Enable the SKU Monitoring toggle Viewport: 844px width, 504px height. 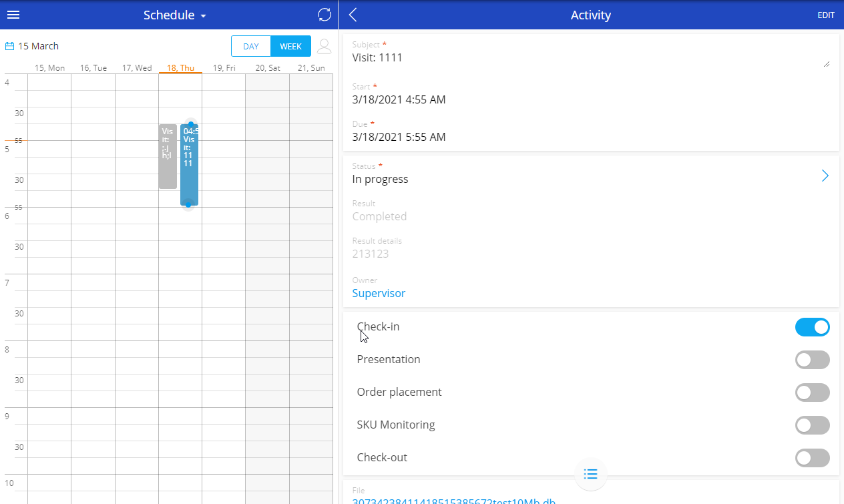point(812,425)
